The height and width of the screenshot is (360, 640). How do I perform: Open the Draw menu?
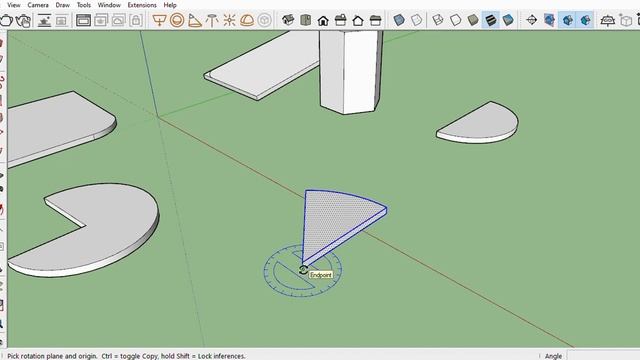pyautogui.click(x=62, y=5)
